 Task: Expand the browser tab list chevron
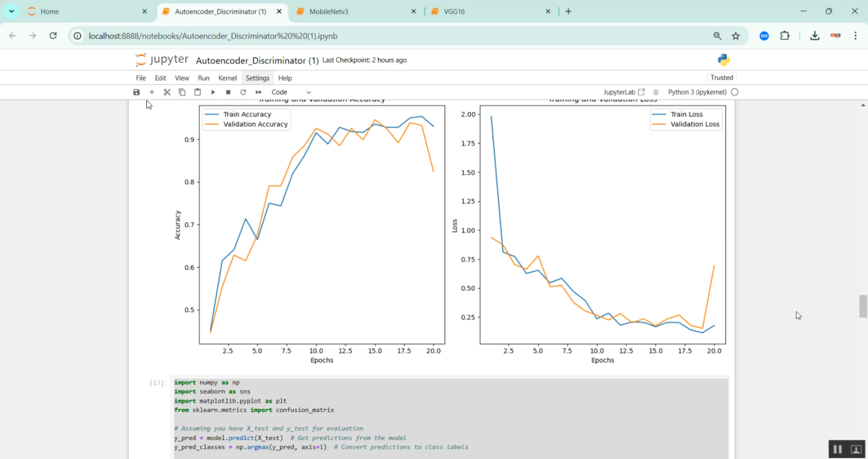pyautogui.click(x=11, y=11)
